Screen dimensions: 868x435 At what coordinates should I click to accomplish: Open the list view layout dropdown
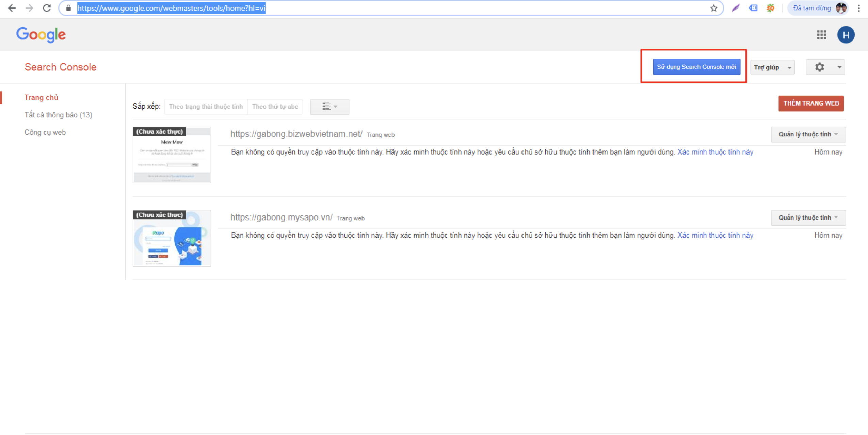pyautogui.click(x=329, y=107)
